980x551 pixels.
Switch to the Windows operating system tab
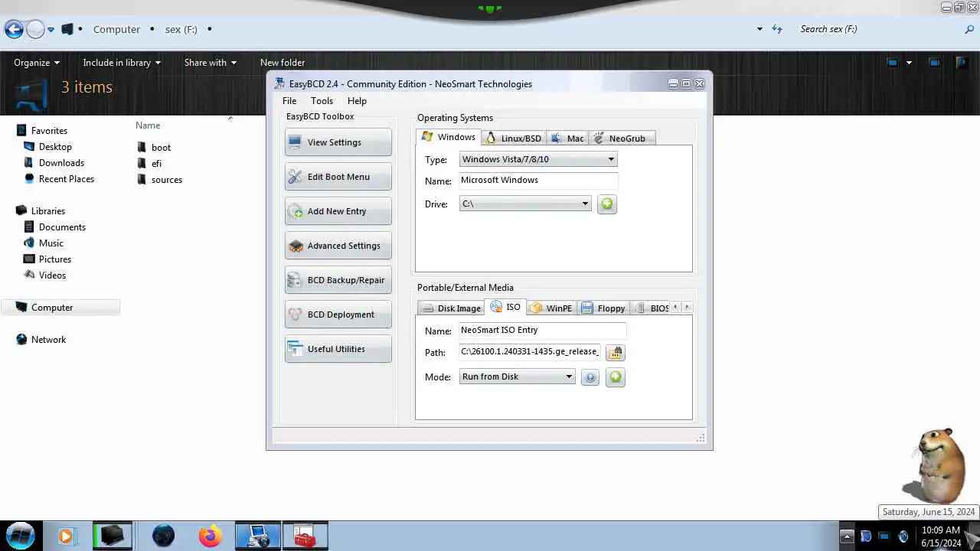449,137
